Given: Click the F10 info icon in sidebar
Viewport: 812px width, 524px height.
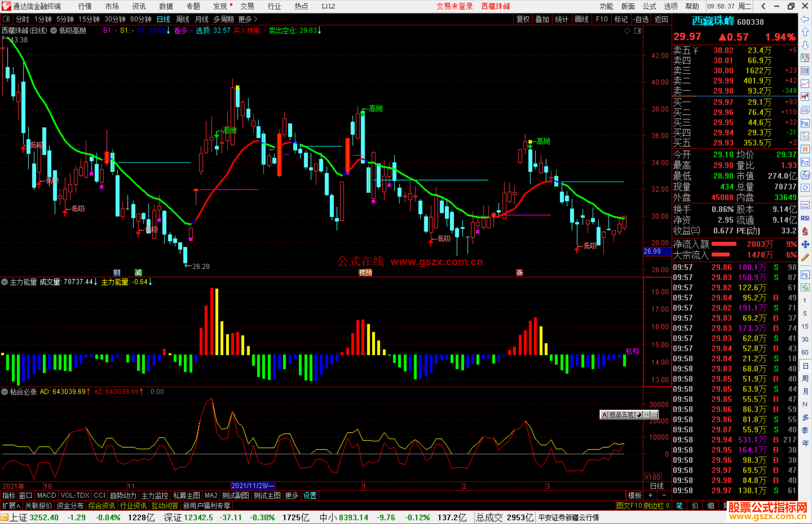Looking at the screenshot, I should 805,123.
